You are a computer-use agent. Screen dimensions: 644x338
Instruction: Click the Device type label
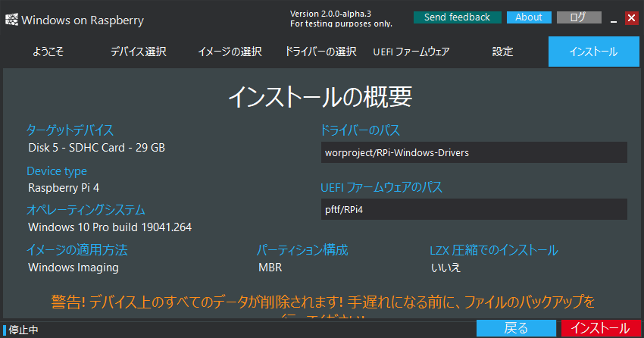pos(57,171)
